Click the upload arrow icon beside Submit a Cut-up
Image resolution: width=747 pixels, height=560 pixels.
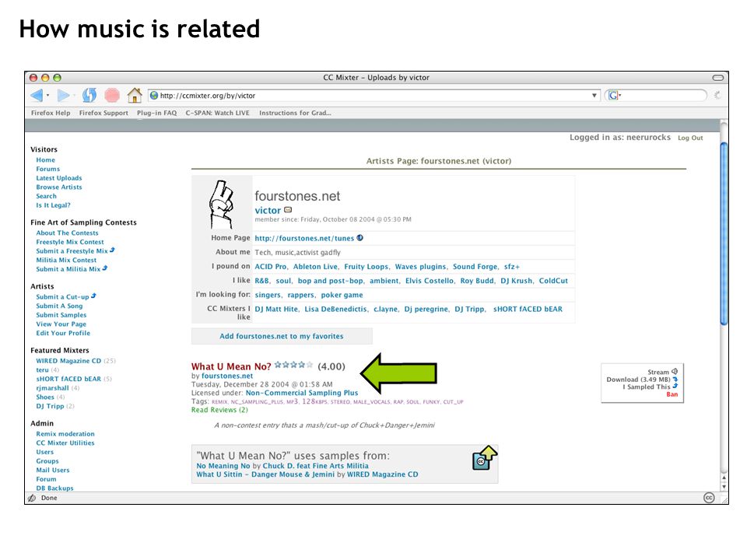93,296
